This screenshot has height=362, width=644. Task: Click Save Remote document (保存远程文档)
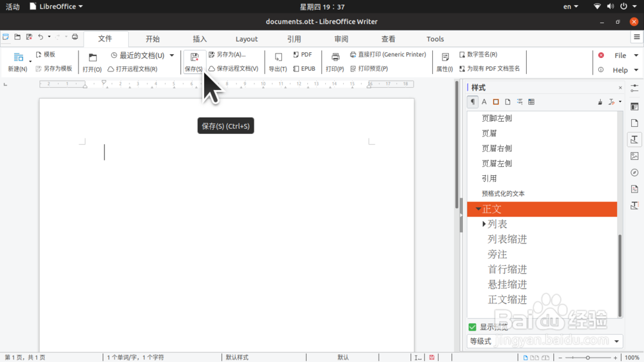(233, 69)
